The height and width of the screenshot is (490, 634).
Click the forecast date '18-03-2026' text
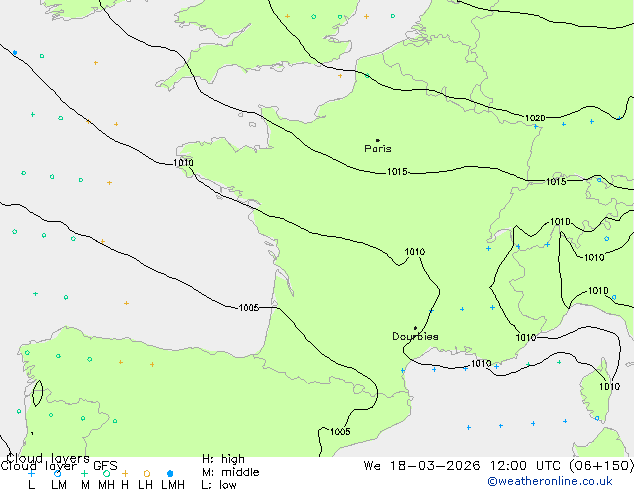[x=435, y=466]
